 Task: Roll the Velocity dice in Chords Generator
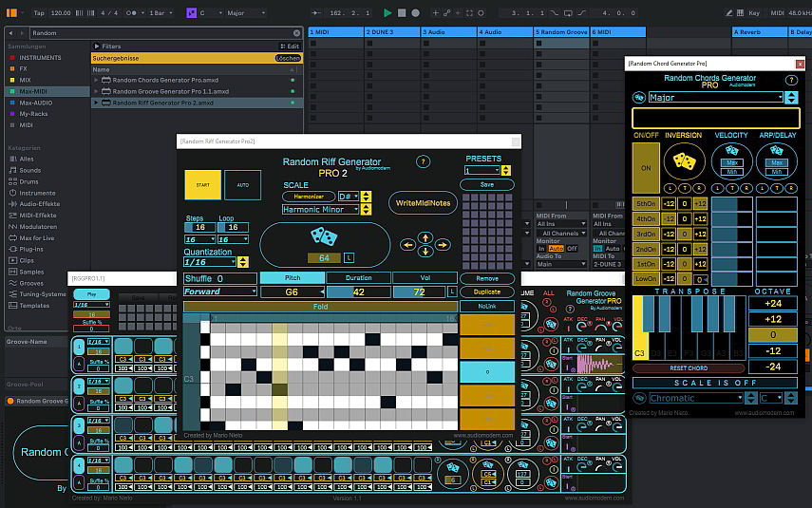tap(731, 151)
